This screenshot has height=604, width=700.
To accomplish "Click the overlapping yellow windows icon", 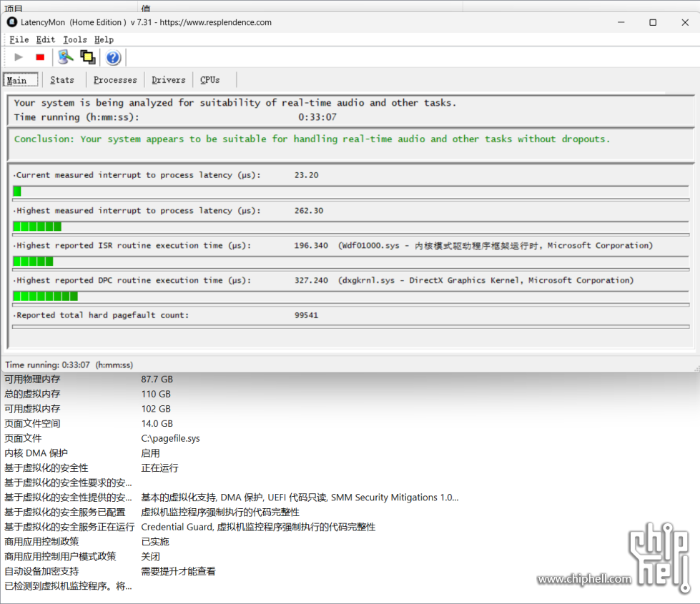I will tap(88, 57).
